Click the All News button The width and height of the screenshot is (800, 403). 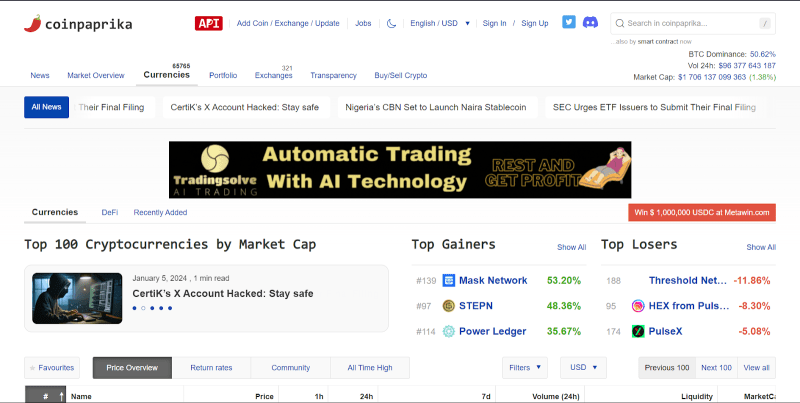click(46, 107)
